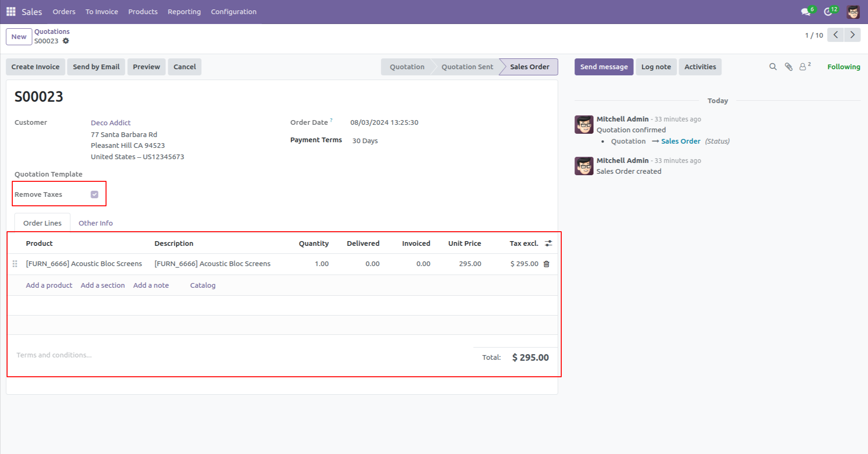Switch to the Other Info tab

pyautogui.click(x=95, y=223)
